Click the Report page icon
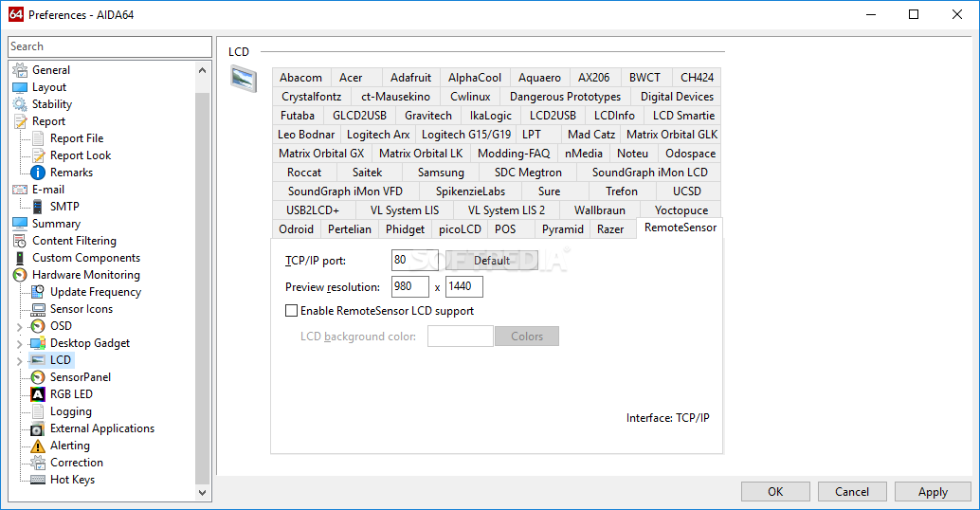The width and height of the screenshot is (980, 510). coord(20,121)
